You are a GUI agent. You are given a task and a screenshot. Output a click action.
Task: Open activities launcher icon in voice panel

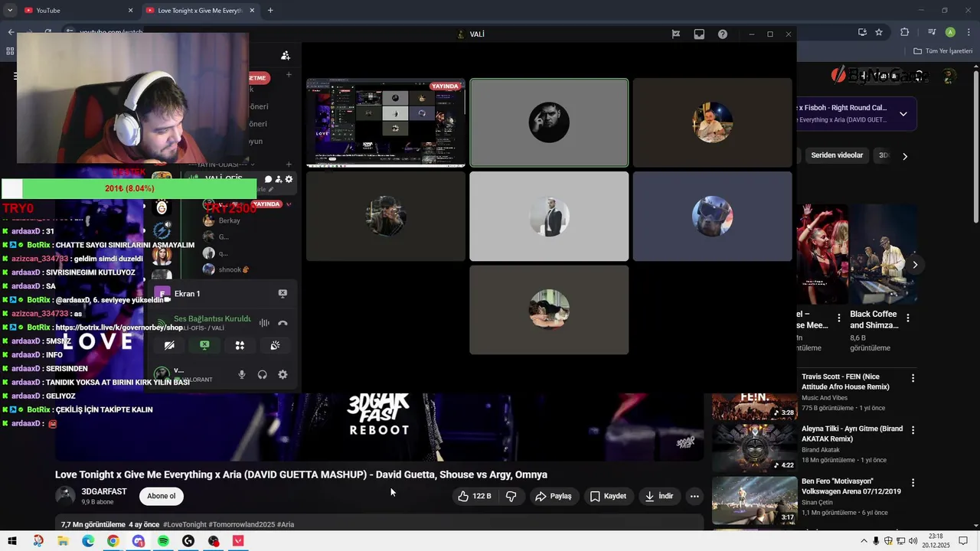(x=240, y=346)
